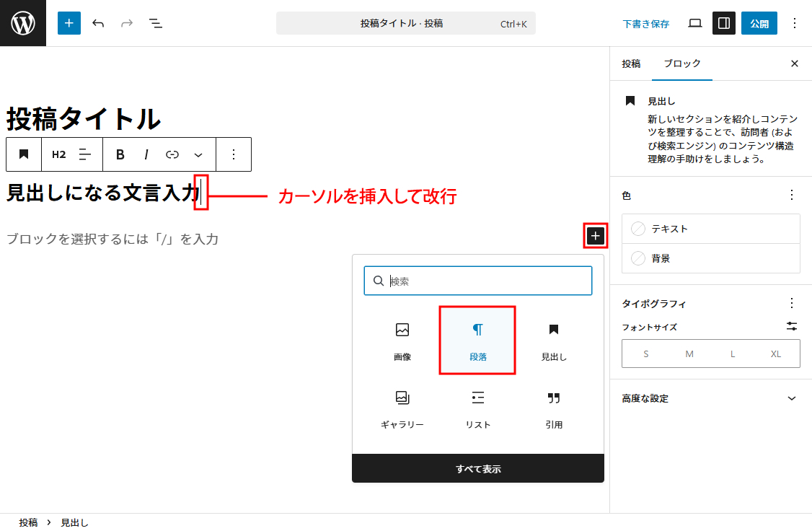The image size is (812, 531).
Task: Focus the 検索 block search field
Action: tap(478, 281)
